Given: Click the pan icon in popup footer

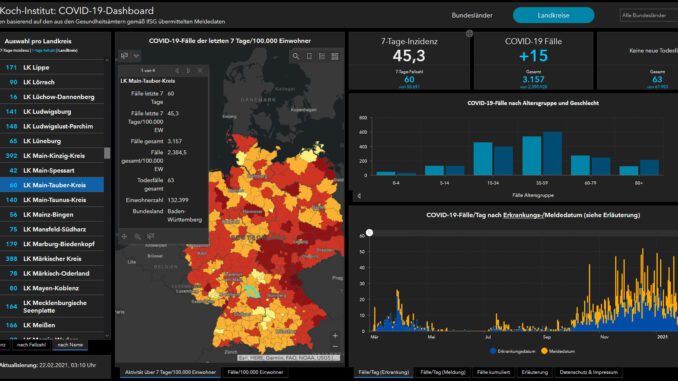Looking at the screenshot, I should coord(125,237).
